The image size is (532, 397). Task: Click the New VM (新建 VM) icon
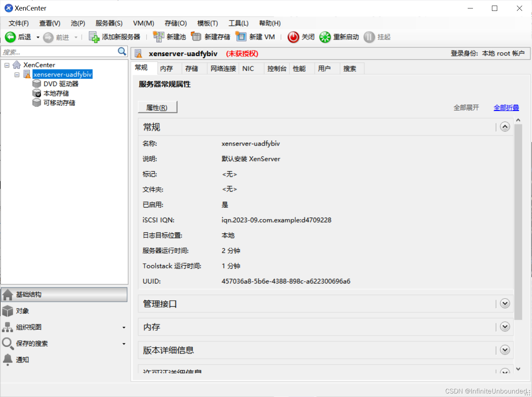tap(241, 37)
